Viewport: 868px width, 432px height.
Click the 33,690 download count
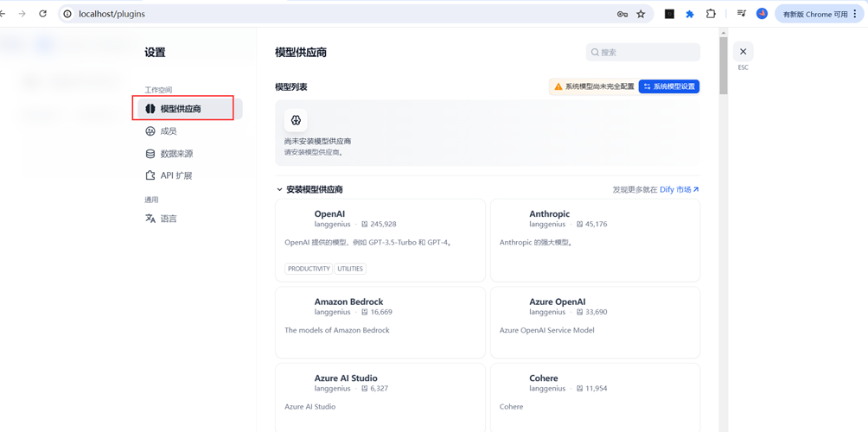click(597, 312)
